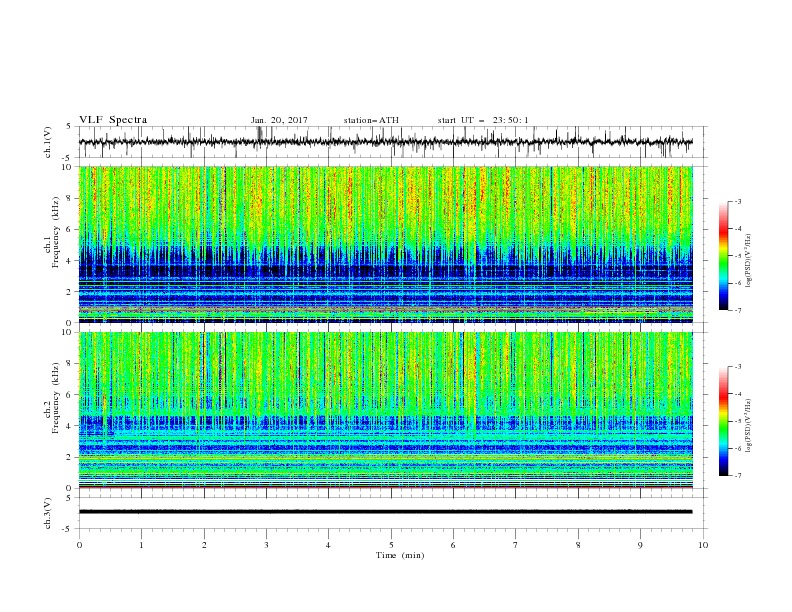
Task: Click the lower colorbar "log(PSD)(V²/Hz)" label
Action: (x=749, y=426)
